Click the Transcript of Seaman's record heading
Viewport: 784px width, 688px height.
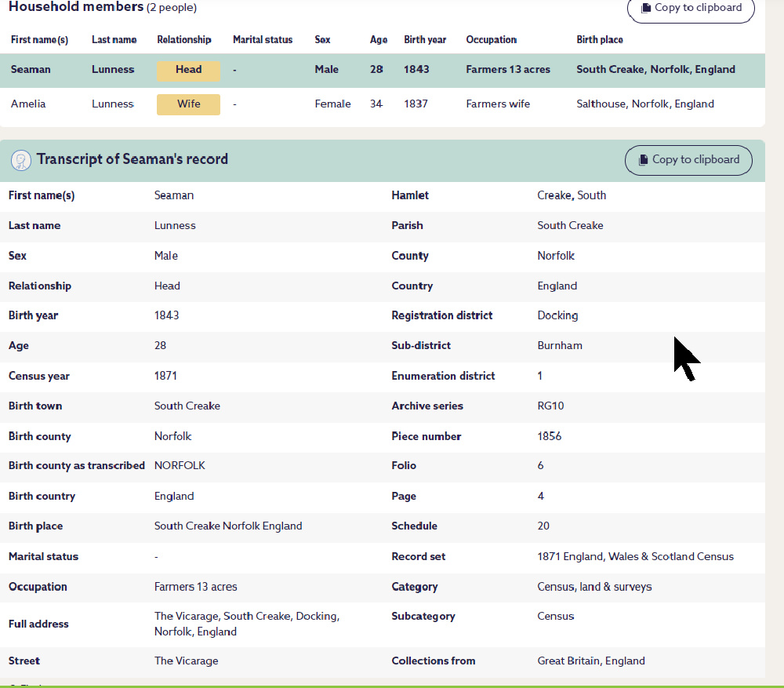(x=132, y=159)
